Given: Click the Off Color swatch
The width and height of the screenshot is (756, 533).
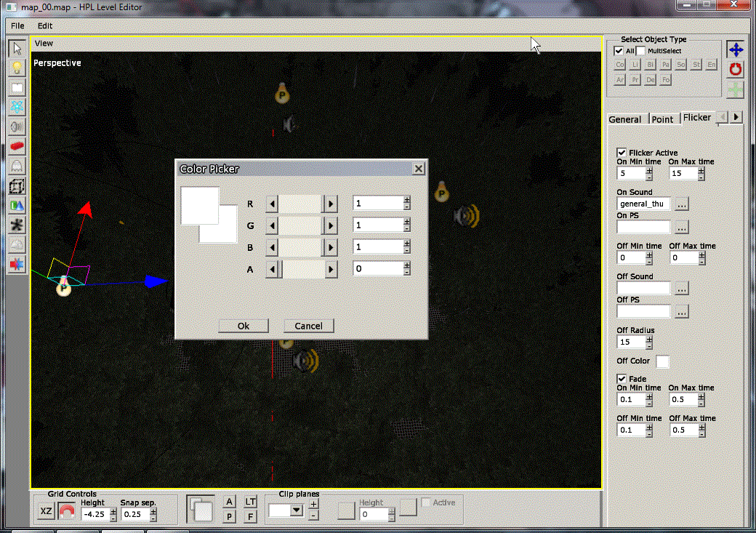Looking at the screenshot, I should [662, 361].
